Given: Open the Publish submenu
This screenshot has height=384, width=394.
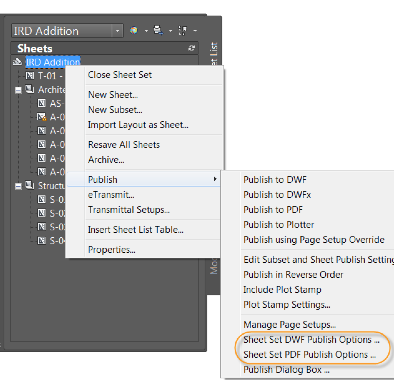Looking at the screenshot, I should [x=143, y=180].
